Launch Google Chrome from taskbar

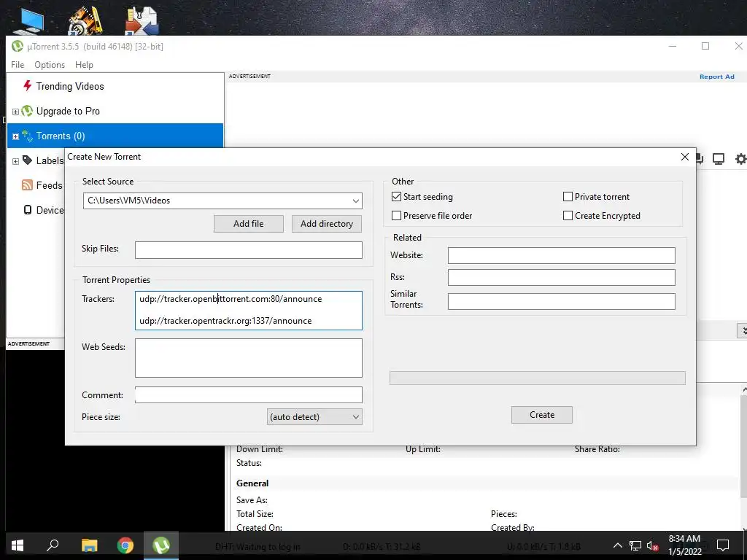pos(125,545)
